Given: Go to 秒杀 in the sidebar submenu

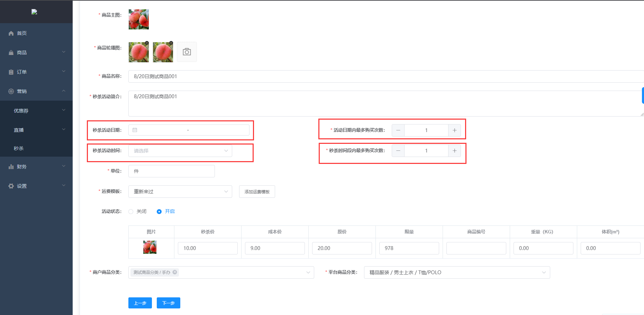Looking at the screenshot, I should [x=19, y=148].
